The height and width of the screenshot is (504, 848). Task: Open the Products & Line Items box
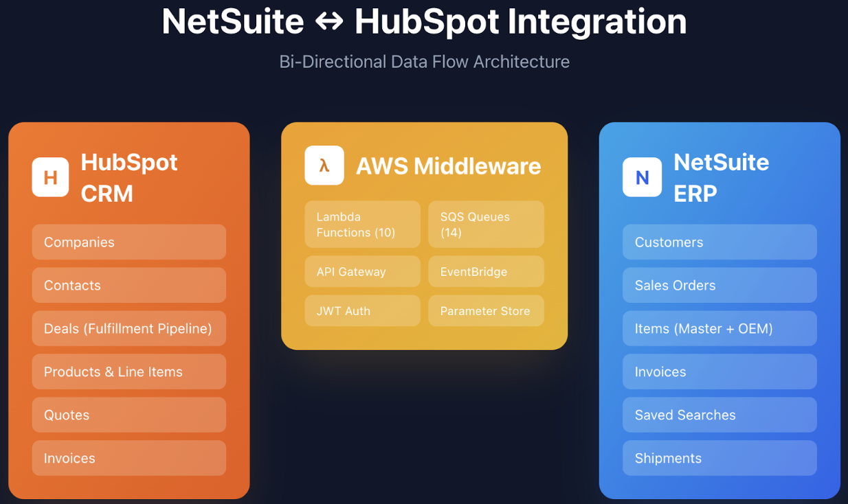pyautogui.click(x=129, y=372)
